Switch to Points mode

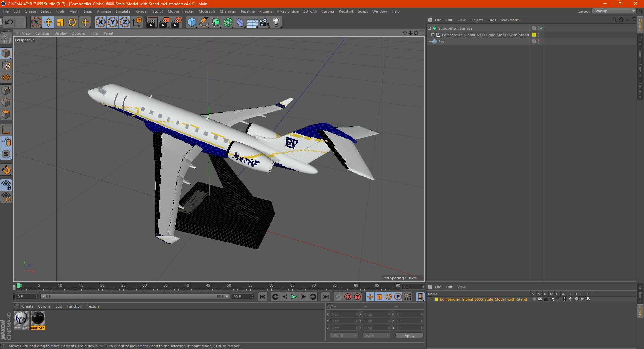[6, 90]
